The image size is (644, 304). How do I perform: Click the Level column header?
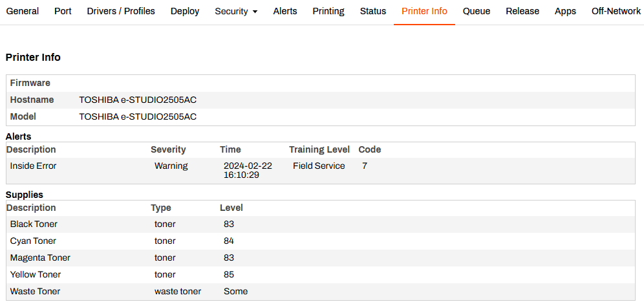pyautogui.click(x=231, y=208)
